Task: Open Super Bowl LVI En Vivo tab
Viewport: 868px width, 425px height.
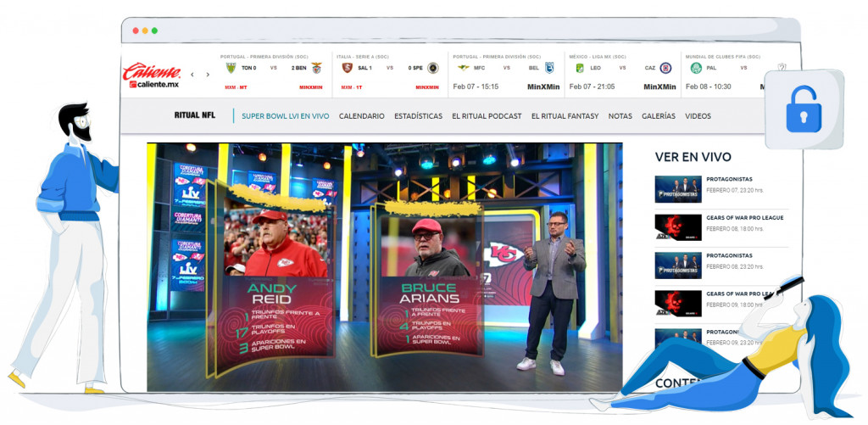Action: point(285,116)
